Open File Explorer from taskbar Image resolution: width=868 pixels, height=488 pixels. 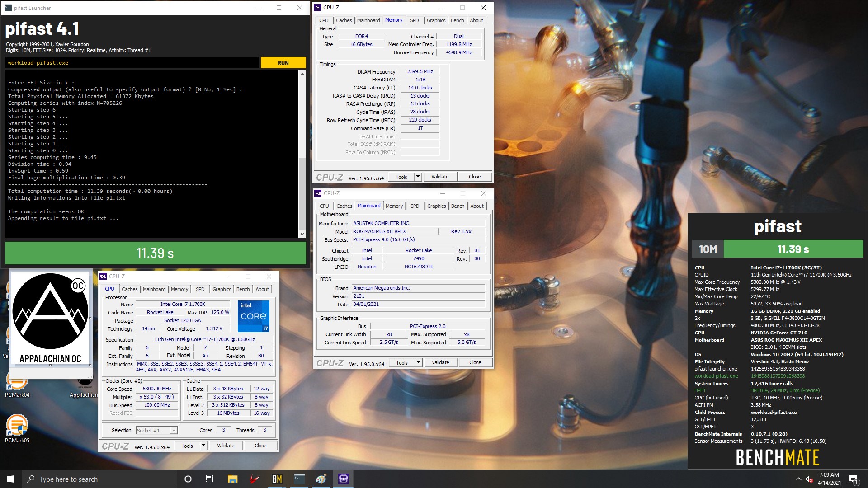pyautogui.click(x=232, y=479)
